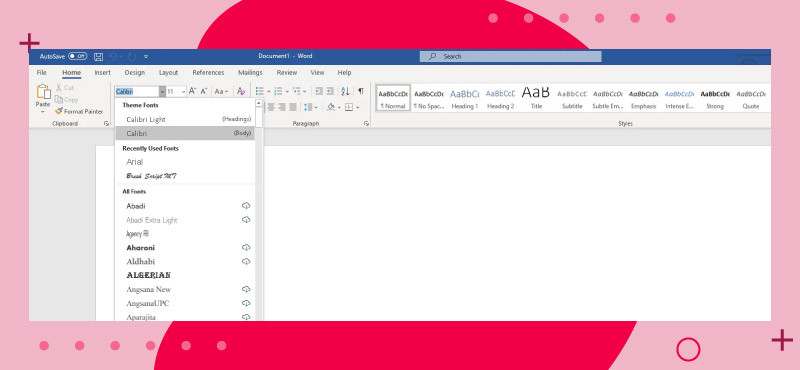Apply the Subtitle style
The image size is (800, 370).
572,98
